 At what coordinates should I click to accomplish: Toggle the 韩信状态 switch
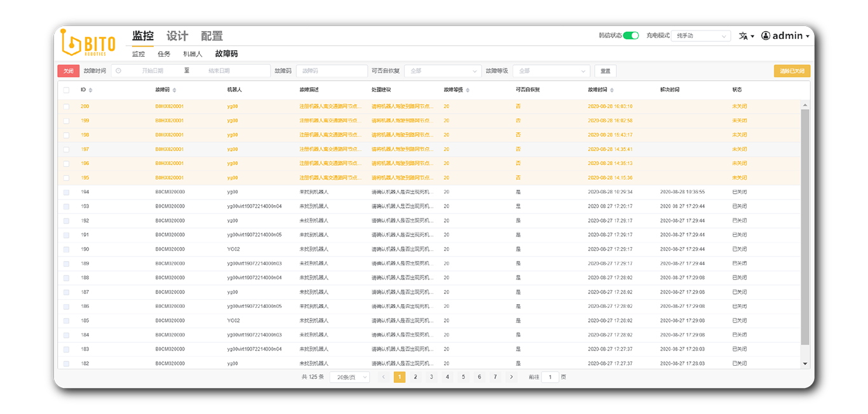(x=631, y=36)
